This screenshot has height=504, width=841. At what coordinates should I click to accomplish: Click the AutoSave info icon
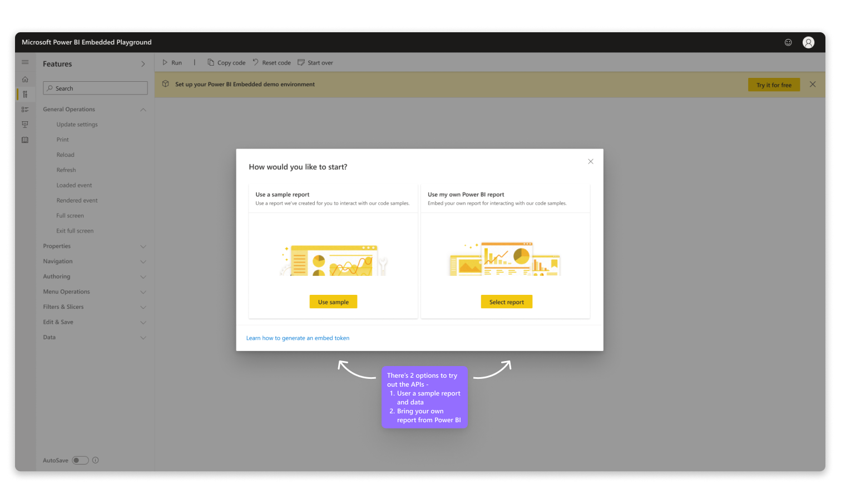(96, 460)
